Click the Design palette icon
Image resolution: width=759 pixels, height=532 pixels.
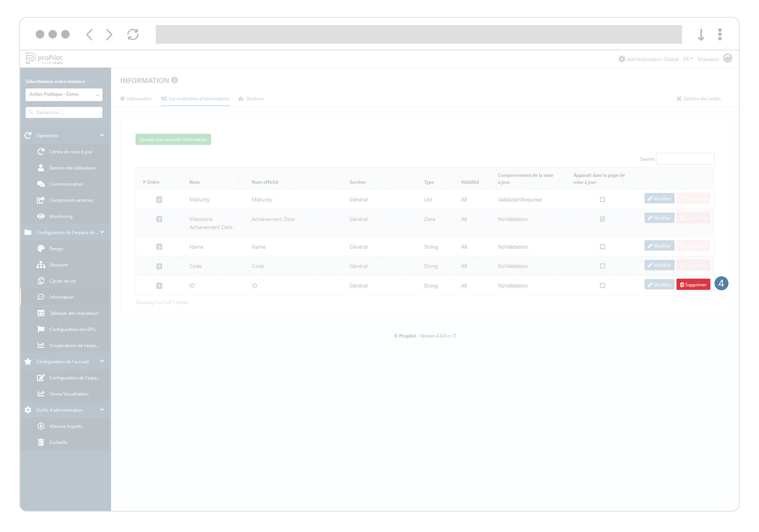click(41, 248)
